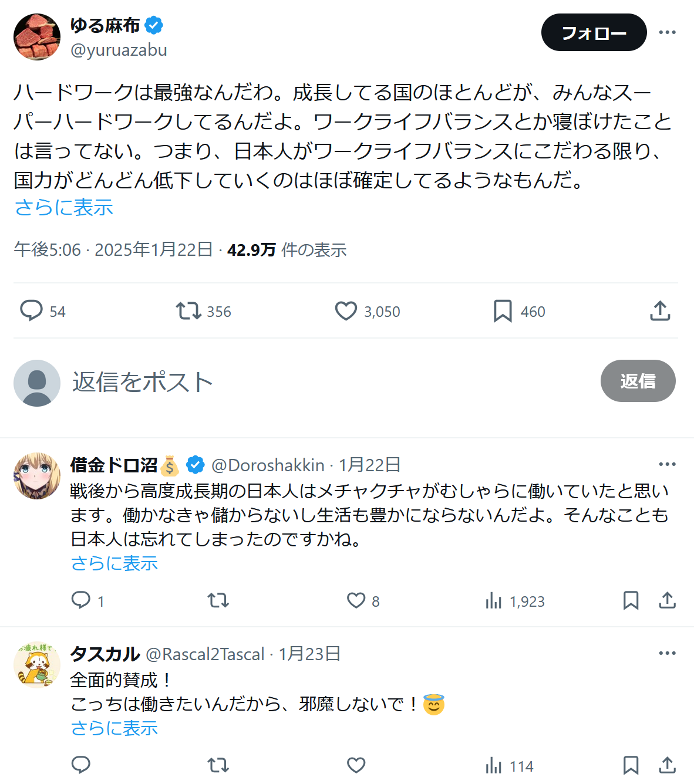Show more of 借金ドロ沼's reply text
Image resolution: width=694 pixels, height=784 pixels.
[x=114, y=563]
